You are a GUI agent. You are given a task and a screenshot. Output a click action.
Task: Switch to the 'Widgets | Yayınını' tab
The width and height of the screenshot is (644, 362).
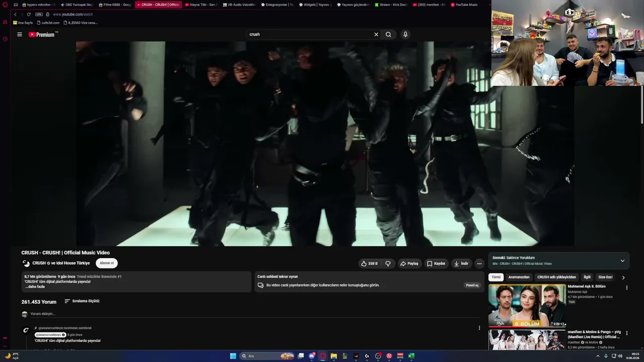[x=314, y=5]
